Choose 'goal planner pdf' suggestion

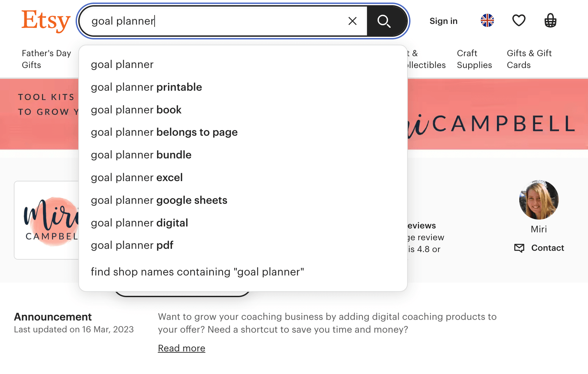132,245
